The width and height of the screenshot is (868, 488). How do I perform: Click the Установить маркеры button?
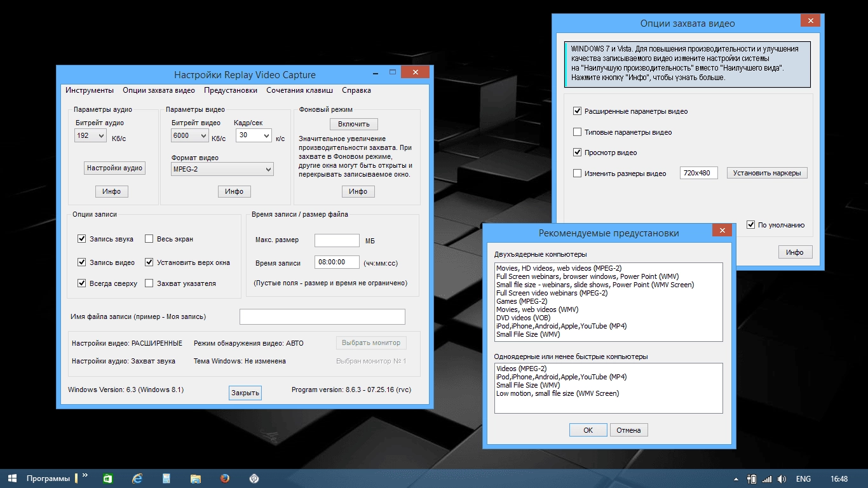tap(767, 173)
